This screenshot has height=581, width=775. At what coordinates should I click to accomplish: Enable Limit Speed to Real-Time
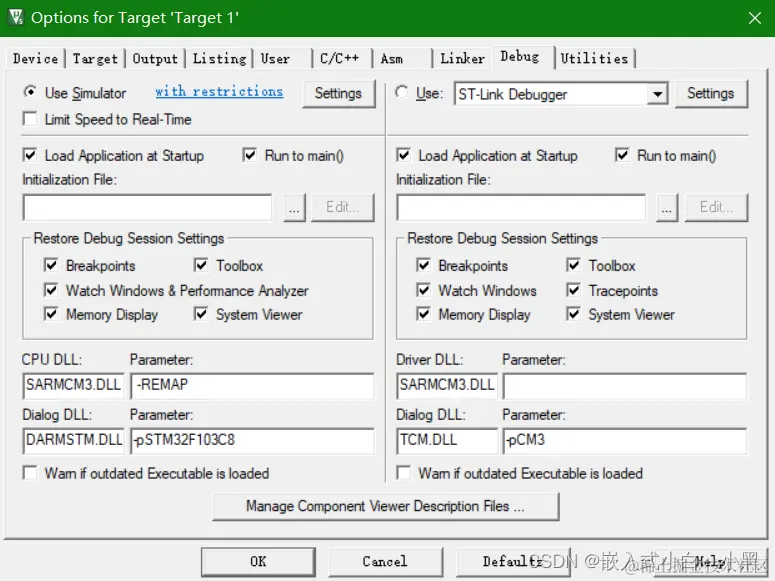(x=30, y=119)
